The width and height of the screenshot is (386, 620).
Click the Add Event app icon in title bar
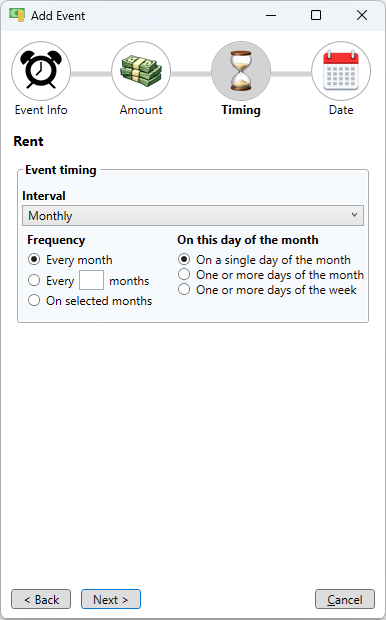[x=17, y=15]
